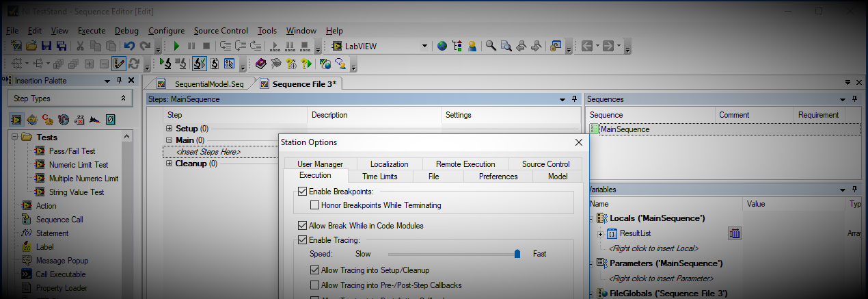
Task: Click the user login icon in toolbar
Action: pos(472,47)
